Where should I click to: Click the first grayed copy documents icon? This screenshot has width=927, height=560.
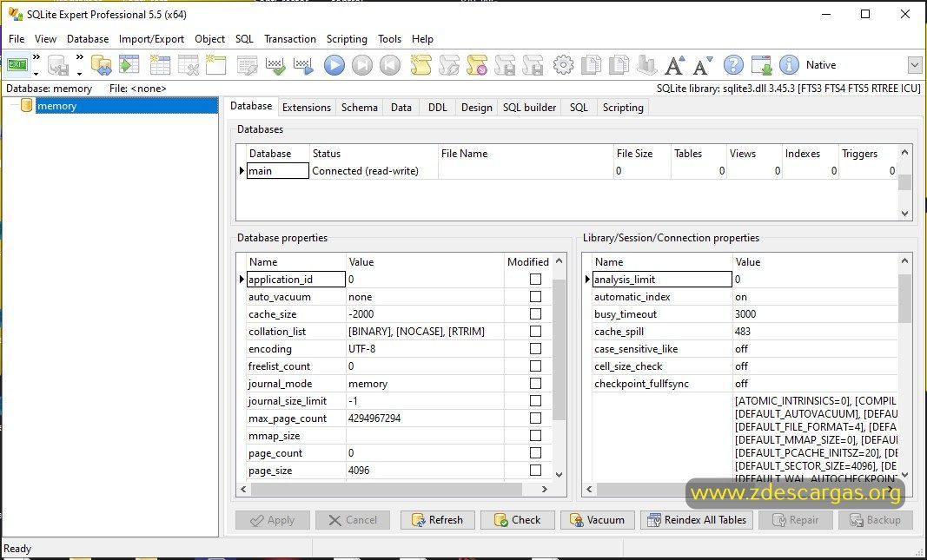click(x=591, y=65)
